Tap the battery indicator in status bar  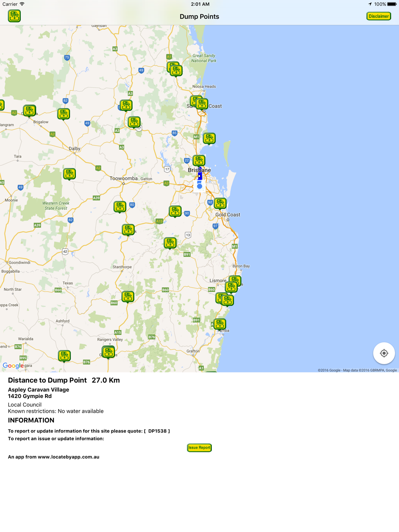[392, 4]
